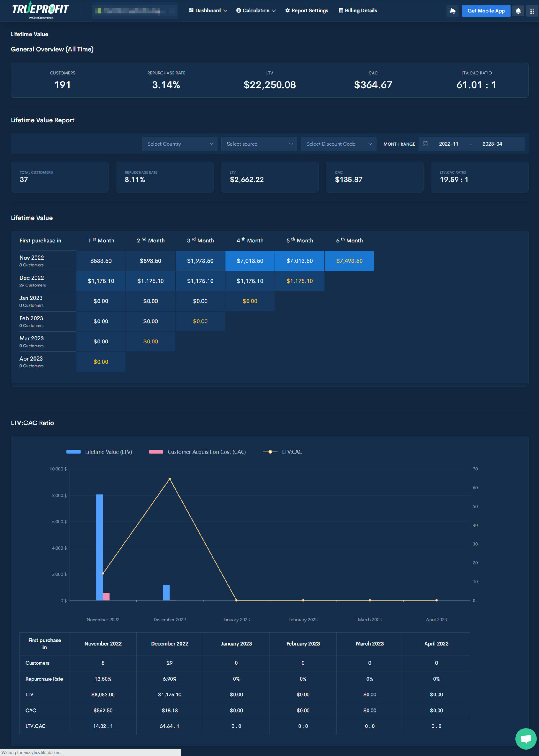Open announcements via the megaphone icon
539x756 pixels.
pyautogui.click(x=452, y=11)
